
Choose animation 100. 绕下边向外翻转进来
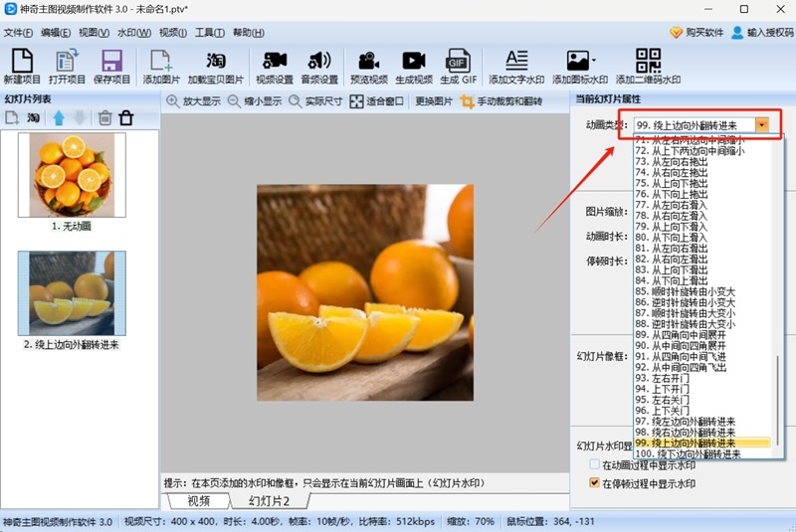click(x=688, y=453)
